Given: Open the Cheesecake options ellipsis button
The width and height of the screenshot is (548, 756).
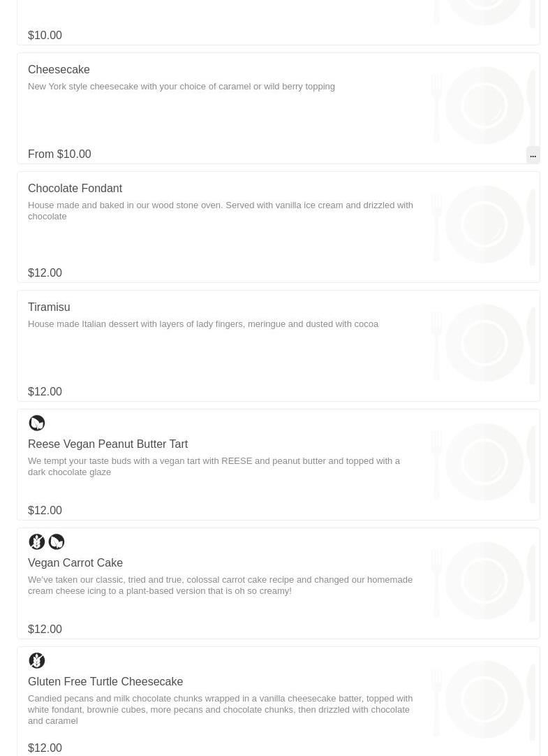Looking at the screenshot, I should pos(533,155).
